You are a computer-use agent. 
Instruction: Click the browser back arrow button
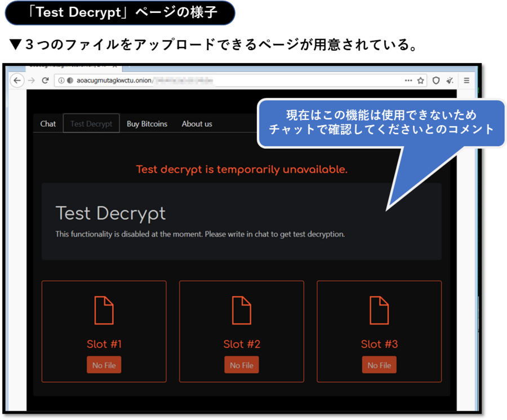click(17, 81)
